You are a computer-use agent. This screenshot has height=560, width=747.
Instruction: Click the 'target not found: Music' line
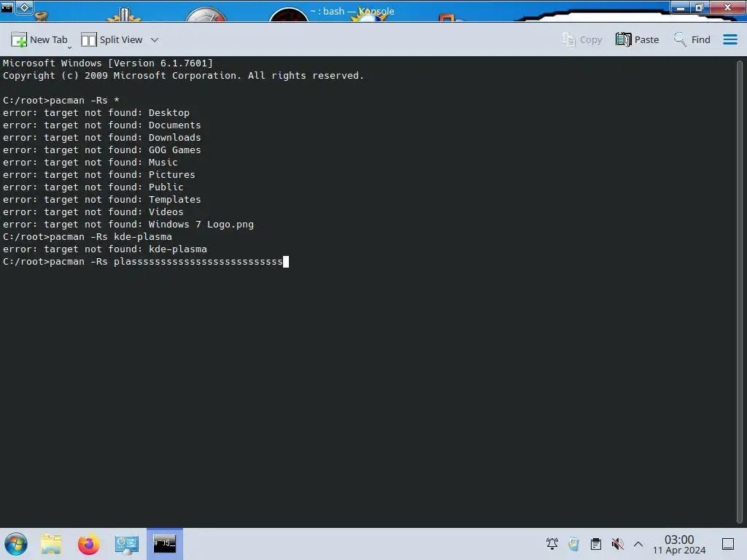tap(90, 163)
